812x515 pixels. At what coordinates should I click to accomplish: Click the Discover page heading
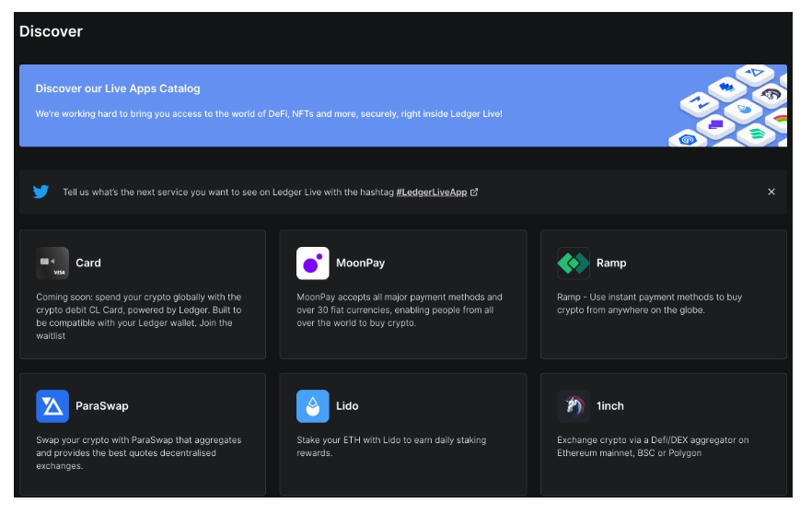coord(51,31)
